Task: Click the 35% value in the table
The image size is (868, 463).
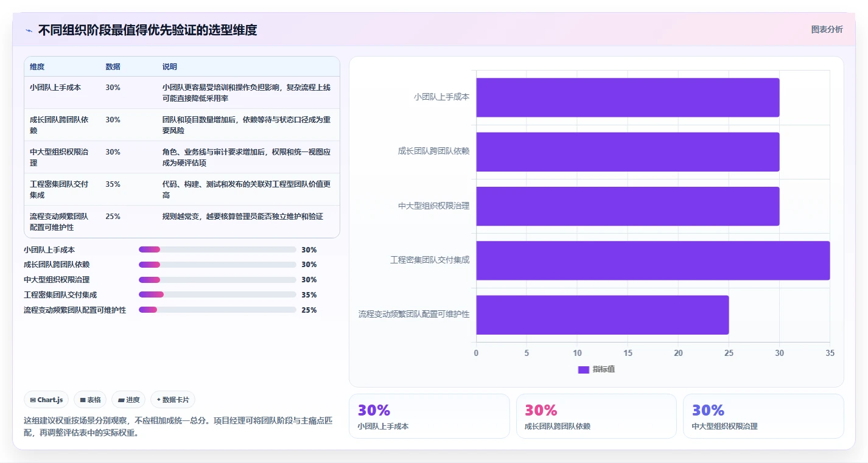Action: click(x=113, y=184)
